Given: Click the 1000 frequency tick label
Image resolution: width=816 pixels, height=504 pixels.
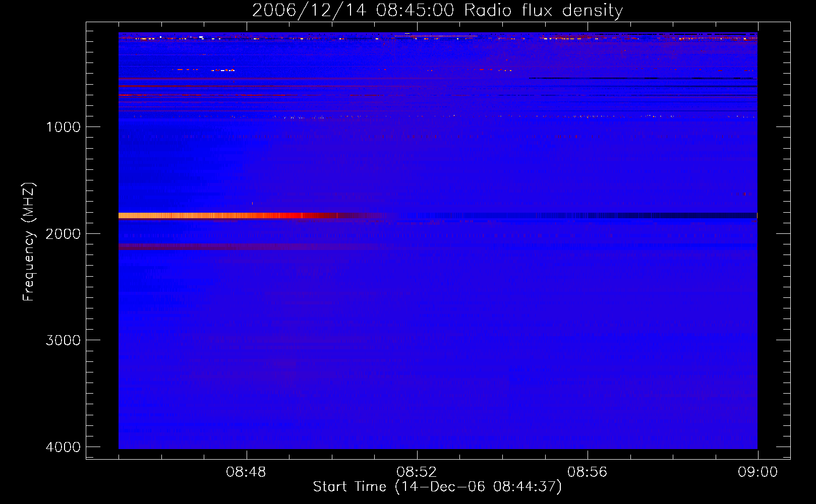Looking at the screenshot, I should point(63,127).
